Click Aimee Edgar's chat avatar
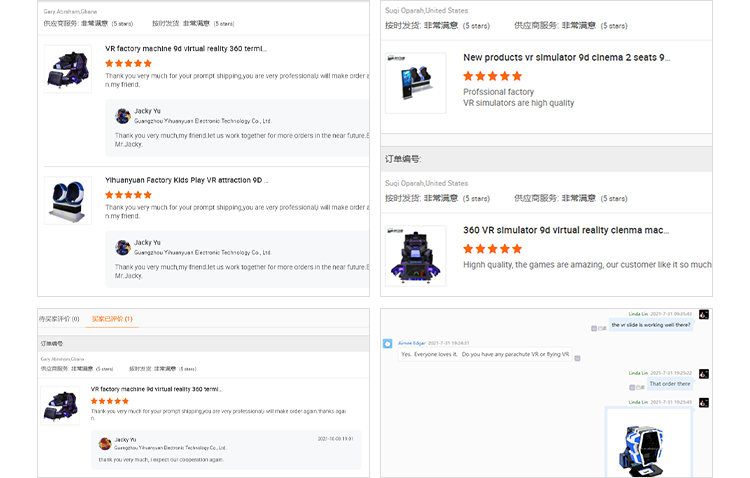 pos(387,343)
